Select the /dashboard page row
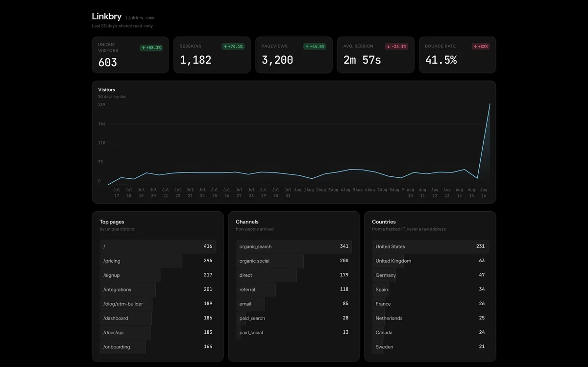Image resolution: width=588 pixels, height=367 pixels. point(158,318)
